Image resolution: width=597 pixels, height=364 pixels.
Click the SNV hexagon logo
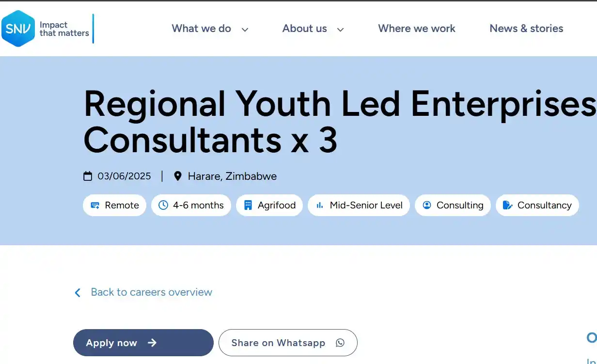coord(18,29)
